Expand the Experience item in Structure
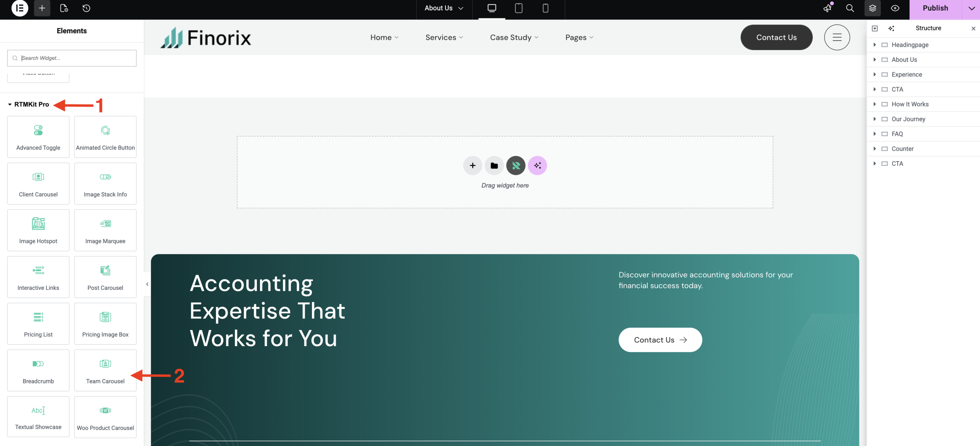The image size is (980, 446). click(x=875, y=74)
